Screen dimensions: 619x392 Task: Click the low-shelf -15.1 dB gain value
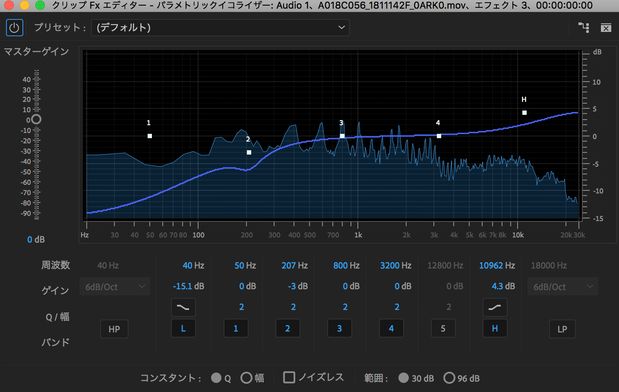click(188, 286)
